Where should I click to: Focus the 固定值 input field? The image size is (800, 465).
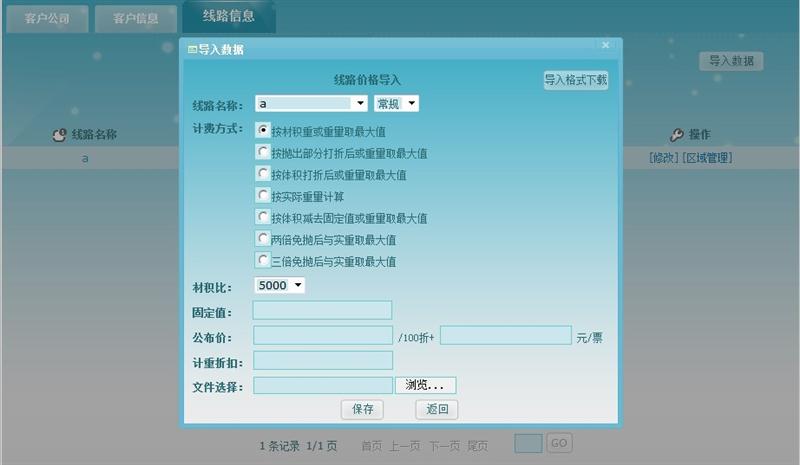click(322, 310)
